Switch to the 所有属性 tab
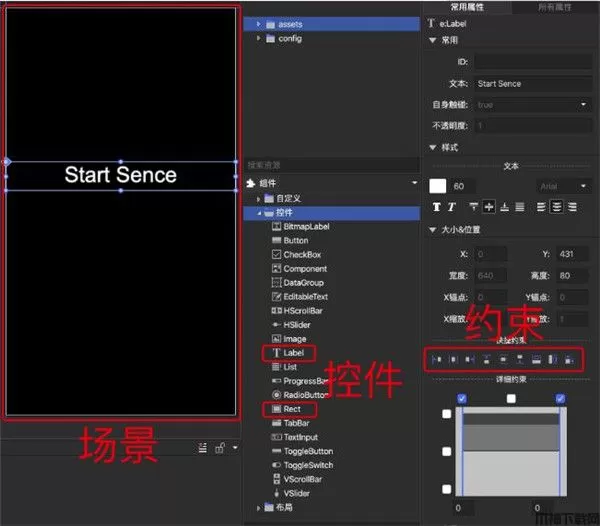 pyautogui.click(x=554, y=7)
